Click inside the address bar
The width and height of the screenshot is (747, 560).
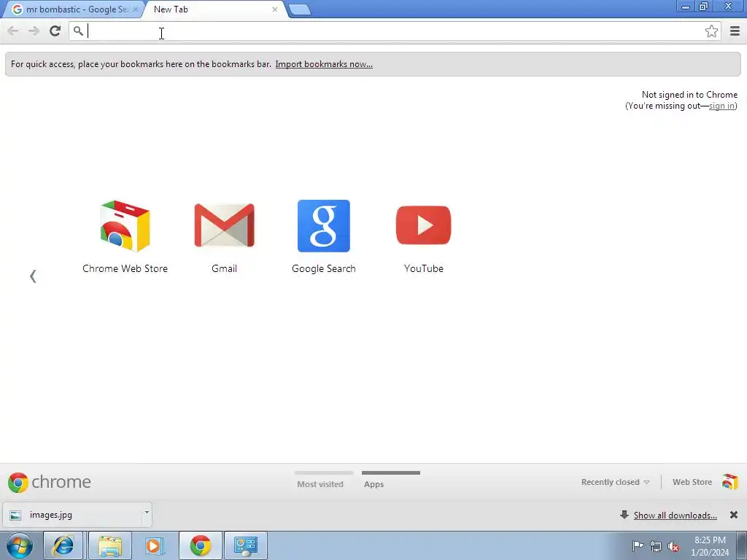click(x=395, y=31)
